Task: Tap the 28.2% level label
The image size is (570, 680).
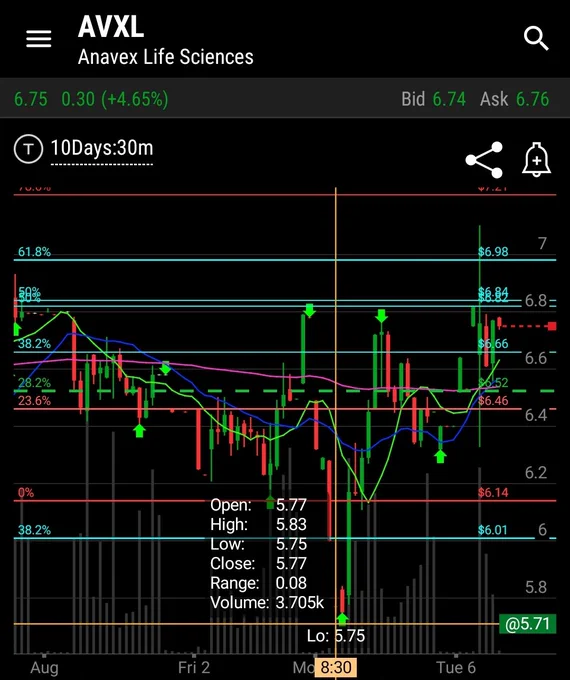Action: tap(34, 383)
